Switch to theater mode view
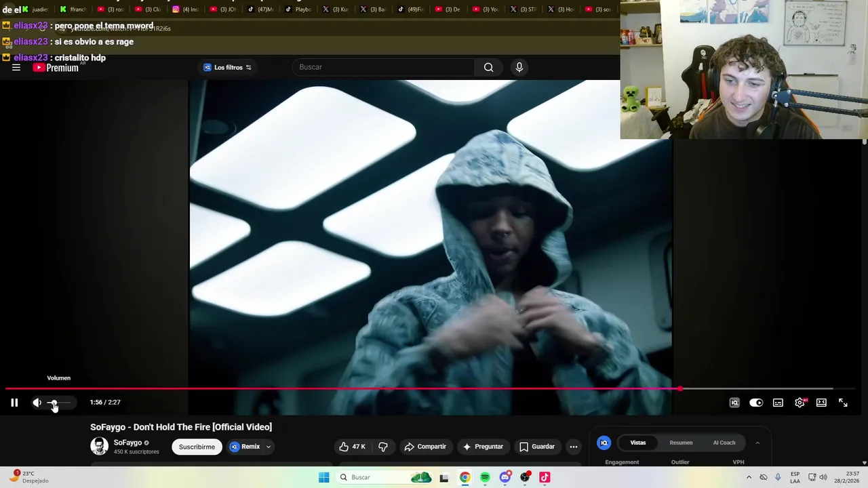 [821, 403]
